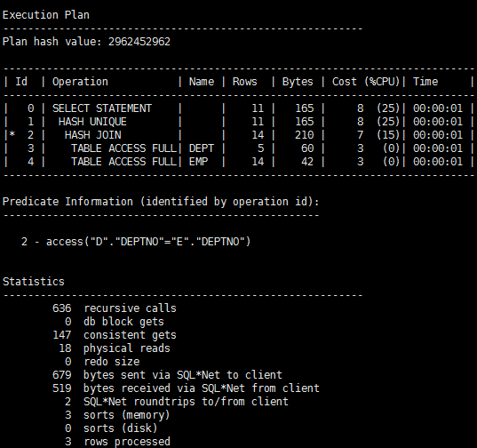Click the 'Rows' column header
This screenshot has width=477, height=448.
[244, 82]
